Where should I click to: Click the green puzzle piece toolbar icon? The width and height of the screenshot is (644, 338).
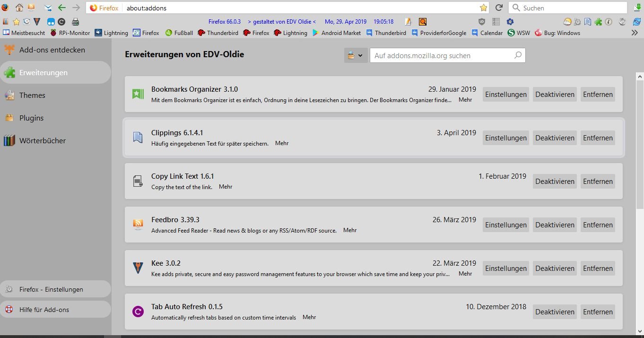[598, 22]
